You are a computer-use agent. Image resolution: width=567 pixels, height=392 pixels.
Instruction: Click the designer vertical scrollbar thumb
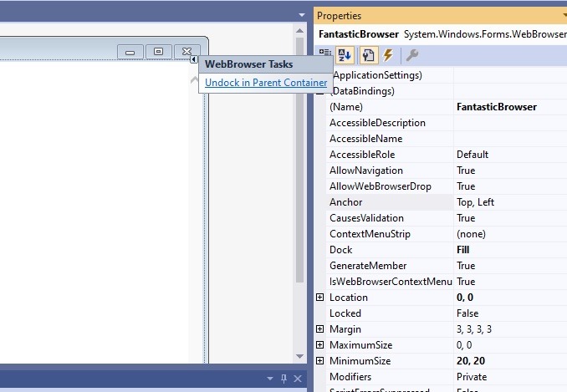click(299, 160)
